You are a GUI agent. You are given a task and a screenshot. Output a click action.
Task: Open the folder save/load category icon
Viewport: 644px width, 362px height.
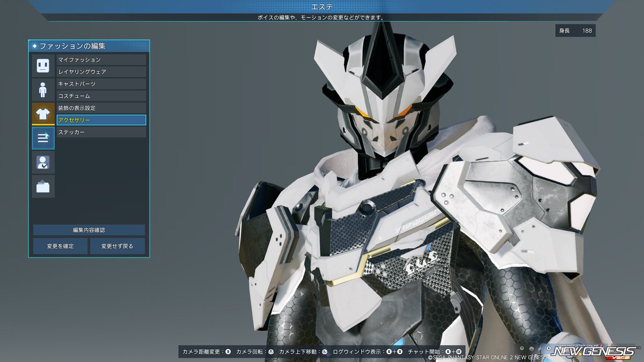click(43, 186)
